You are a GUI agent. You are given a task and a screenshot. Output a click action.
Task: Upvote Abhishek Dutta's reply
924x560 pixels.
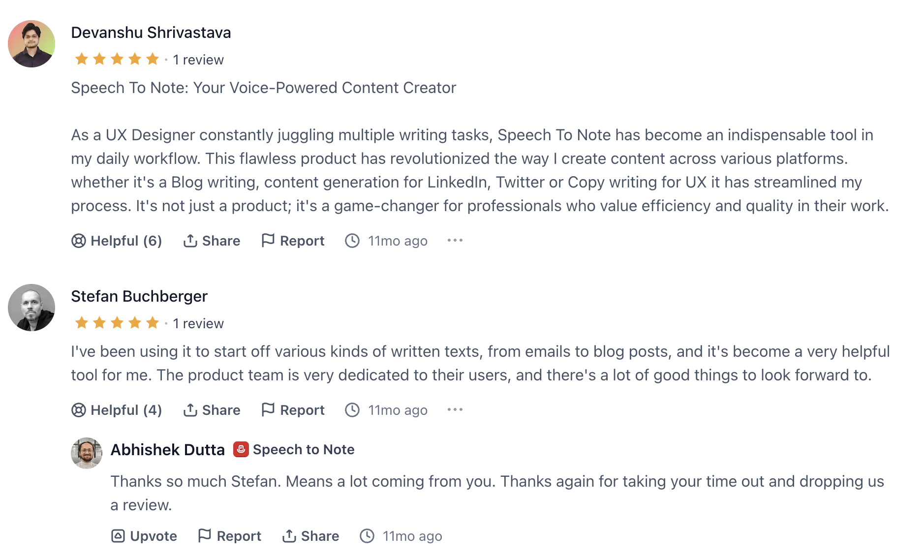click(144, 536)
